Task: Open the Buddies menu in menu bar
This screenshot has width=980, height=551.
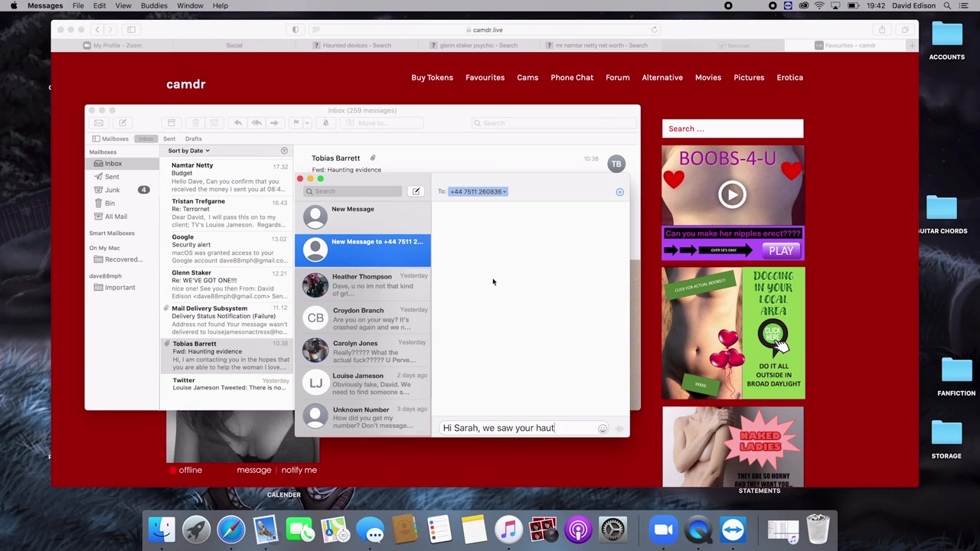Action: coord(154,5)
